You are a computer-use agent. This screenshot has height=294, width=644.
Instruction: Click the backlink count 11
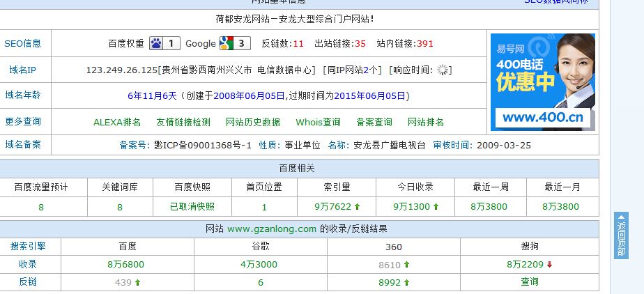point(298,43)
